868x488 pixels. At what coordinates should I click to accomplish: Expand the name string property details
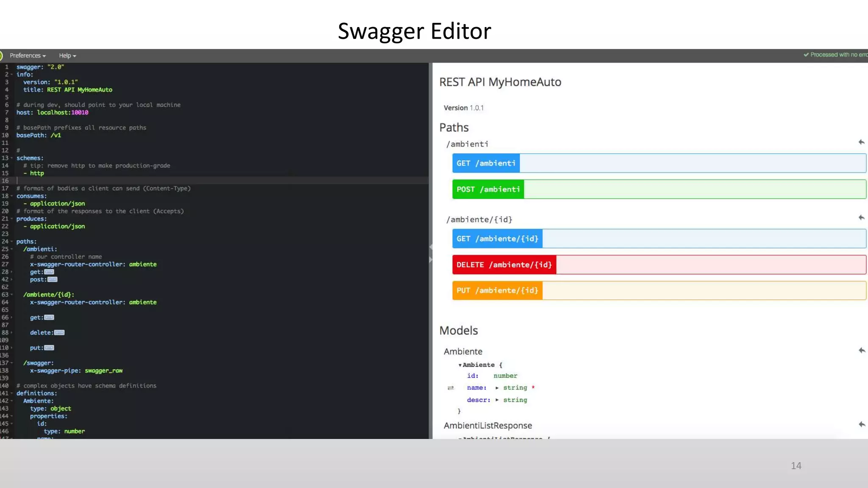tap(497, 388)
